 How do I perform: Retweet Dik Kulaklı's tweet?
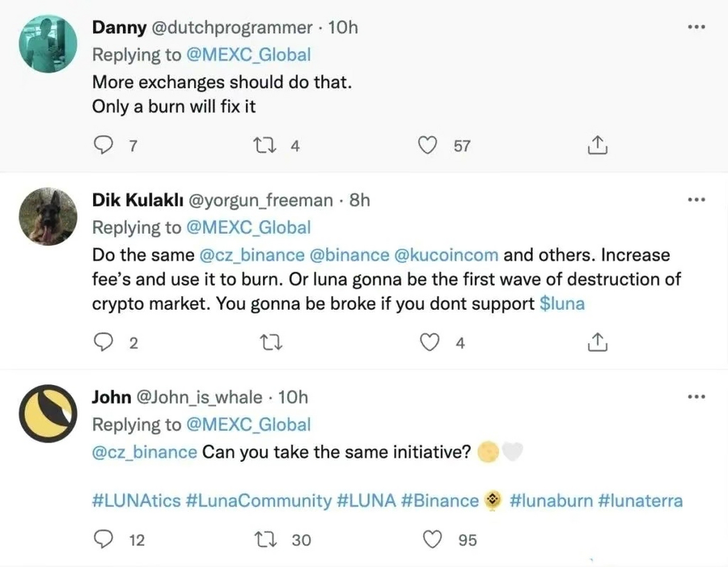[x=271, y=342]
